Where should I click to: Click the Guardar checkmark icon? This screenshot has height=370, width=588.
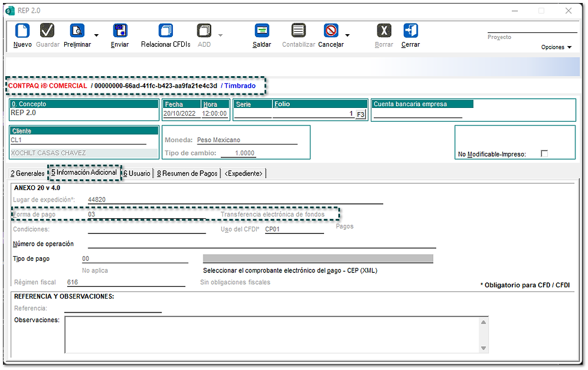click(47, 31)
